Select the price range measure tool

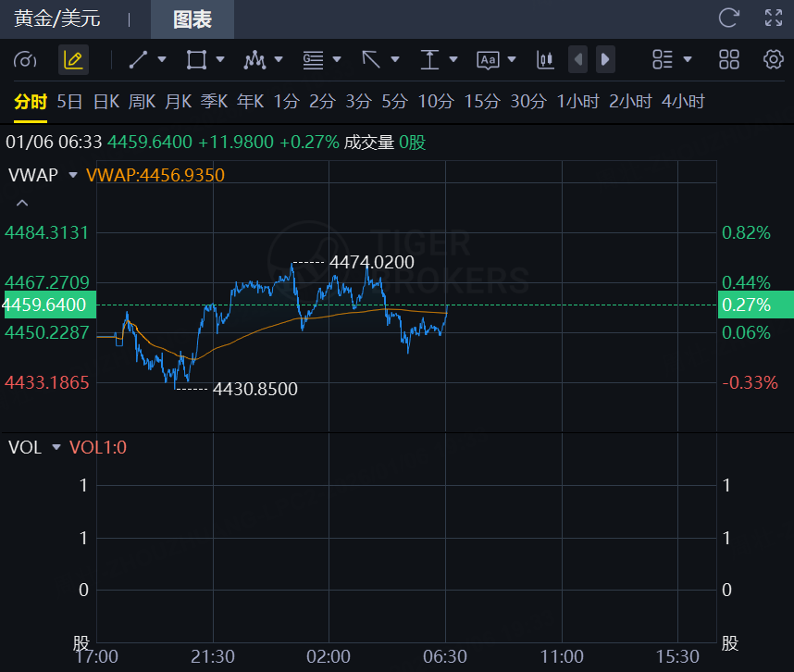pos(429,60)
